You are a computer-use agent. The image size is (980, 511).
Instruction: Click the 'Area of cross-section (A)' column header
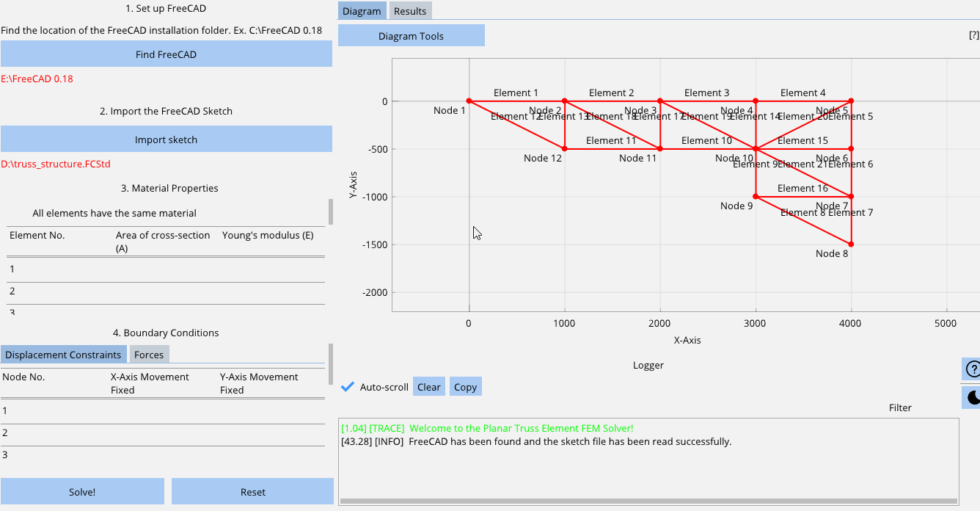163,242
